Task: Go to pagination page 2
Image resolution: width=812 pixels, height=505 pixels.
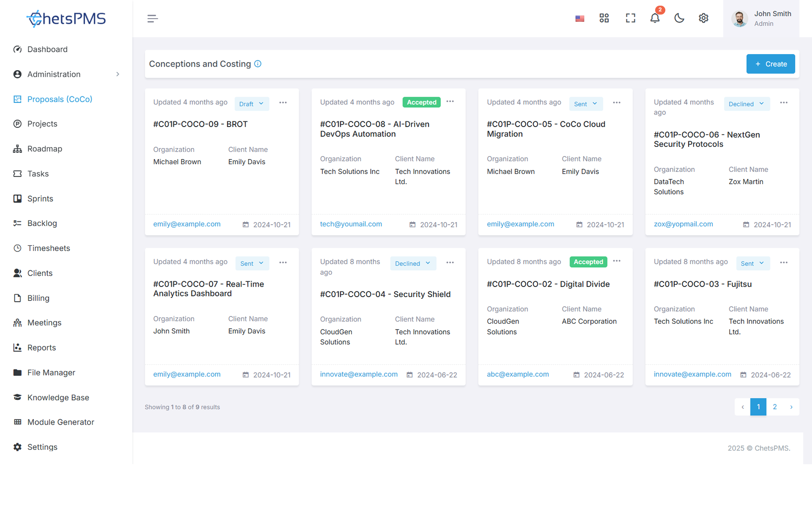Action: pos(775,407)
